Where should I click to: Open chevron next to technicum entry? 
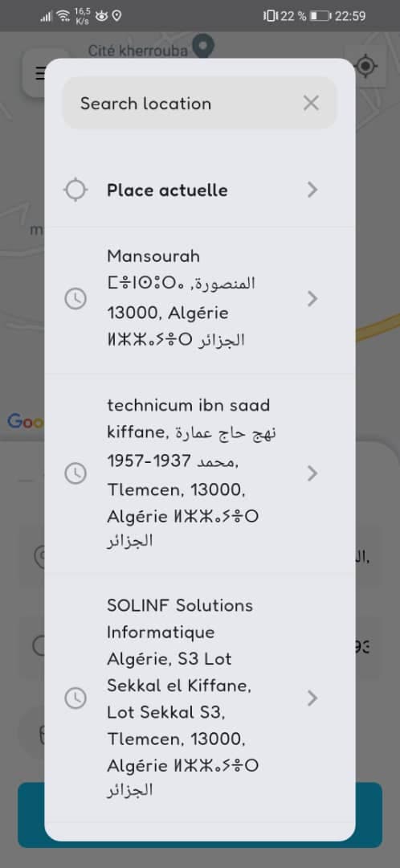[x=312, y=473]
